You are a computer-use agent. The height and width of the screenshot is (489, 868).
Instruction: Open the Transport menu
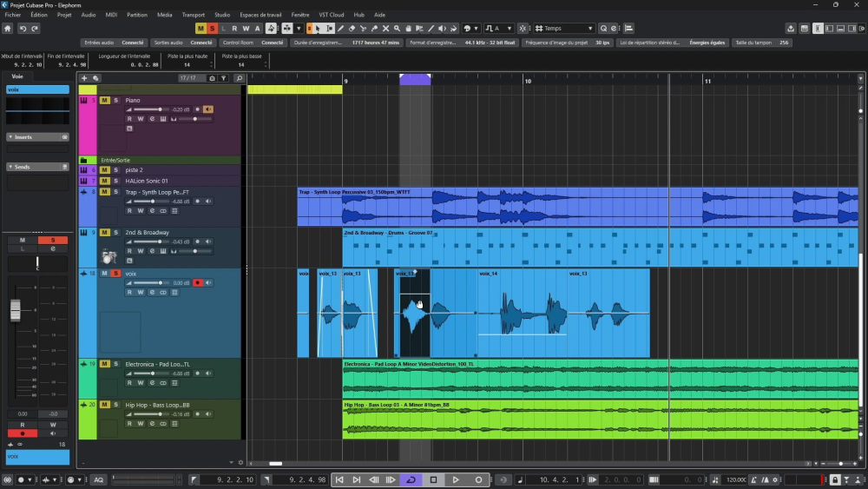click(x=194, y=15)
